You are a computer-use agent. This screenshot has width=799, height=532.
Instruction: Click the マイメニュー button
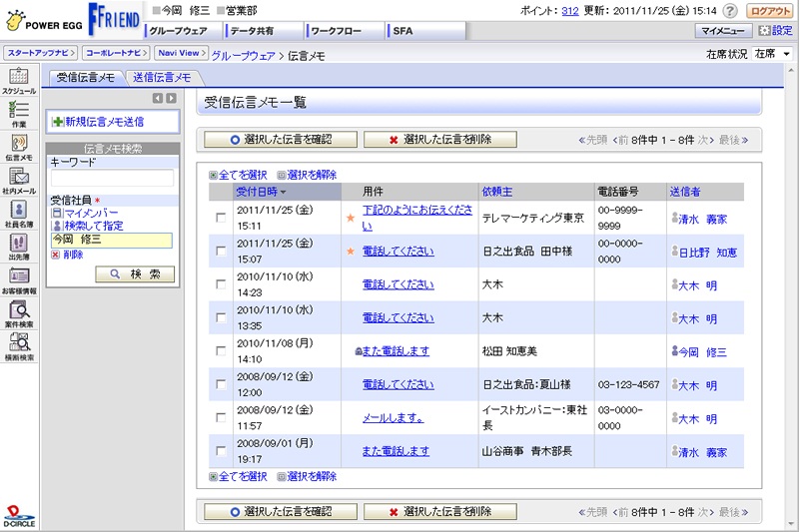tap(723, 31)
